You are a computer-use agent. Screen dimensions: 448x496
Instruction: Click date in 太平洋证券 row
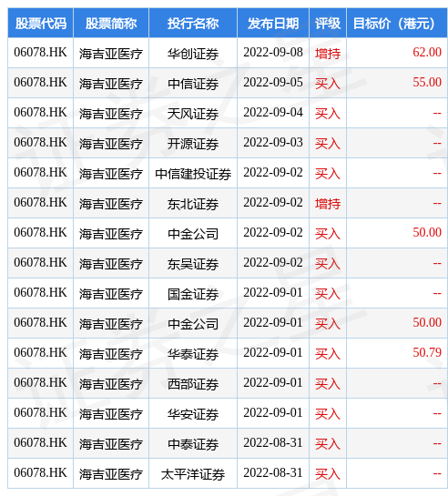click(273, 472)
